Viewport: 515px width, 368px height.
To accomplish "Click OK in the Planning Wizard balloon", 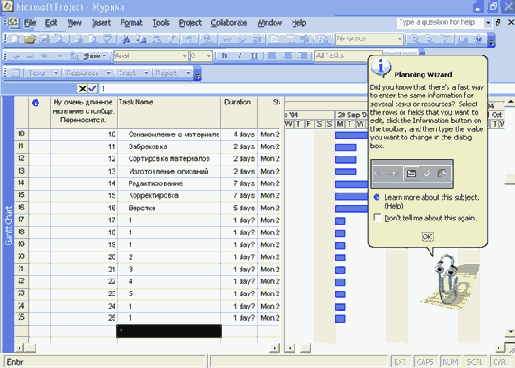I will pos(427,237).
